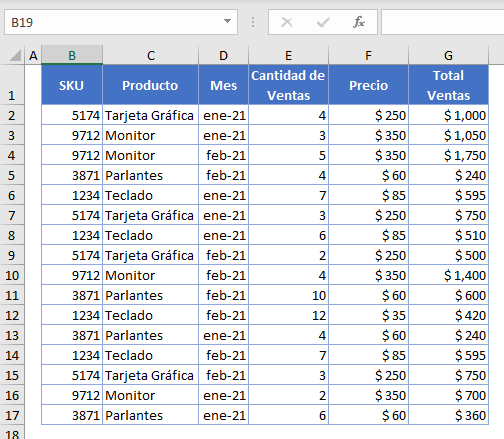The image size is (504, 439).
Task: Click the $ 1,750 total cell
Action: [449, 155]
